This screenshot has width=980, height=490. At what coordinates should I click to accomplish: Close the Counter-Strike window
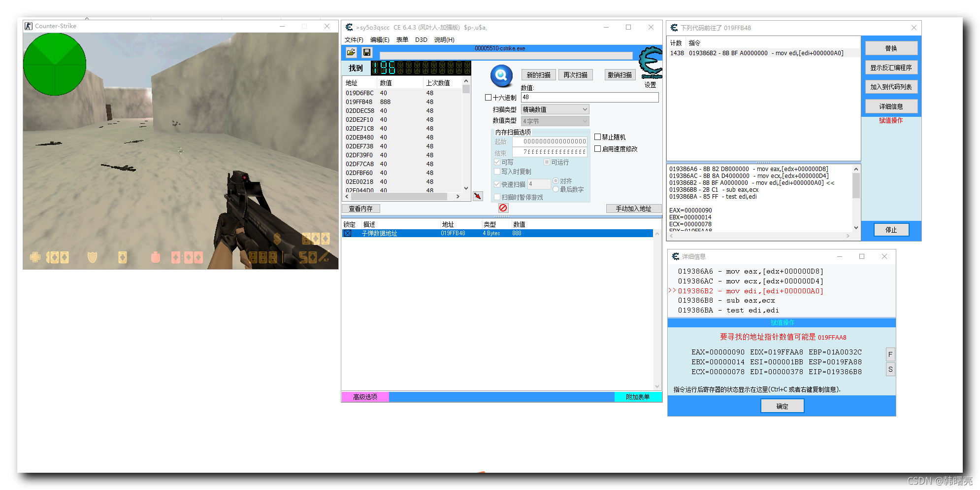(327, 26)
